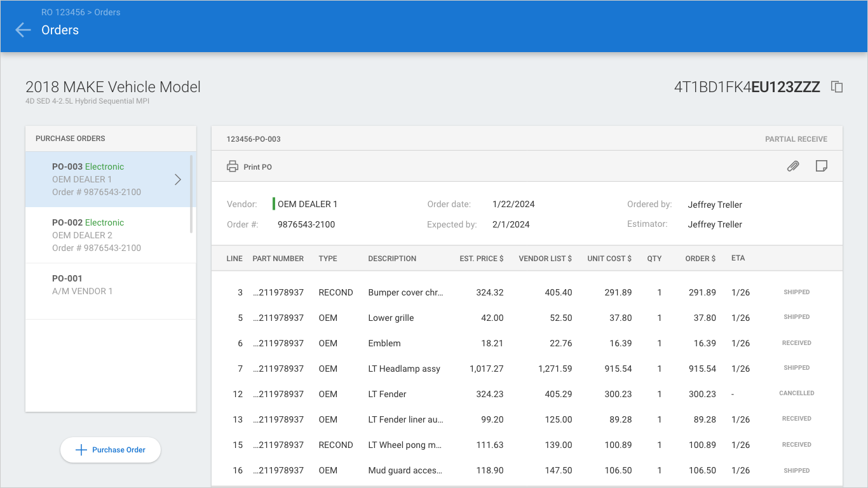
Task: Select the Lower grille row description
Action: tap(391, 318)
